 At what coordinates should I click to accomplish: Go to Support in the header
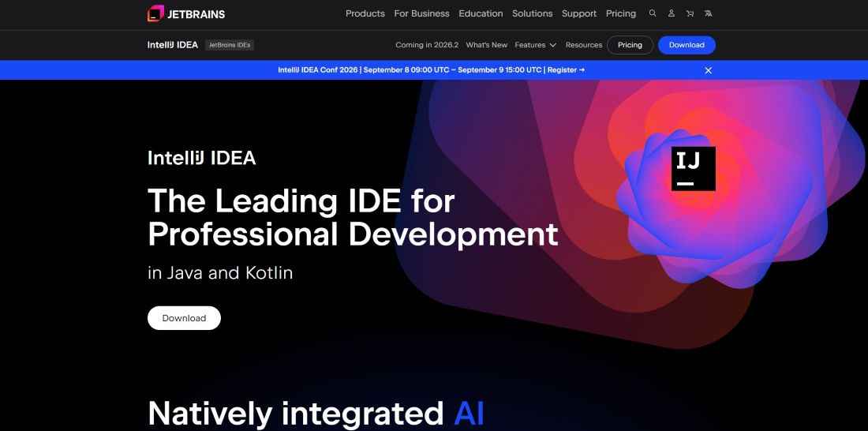tap(579, 13)
